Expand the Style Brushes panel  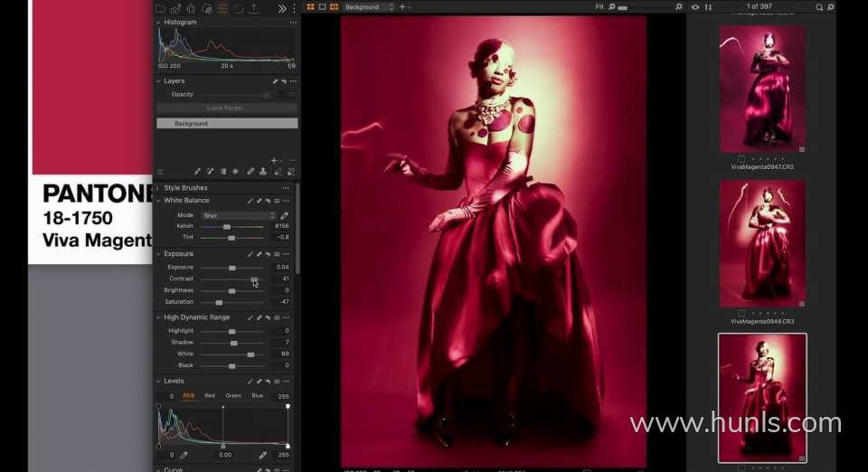pyautogui.click(x=158, y=188)
